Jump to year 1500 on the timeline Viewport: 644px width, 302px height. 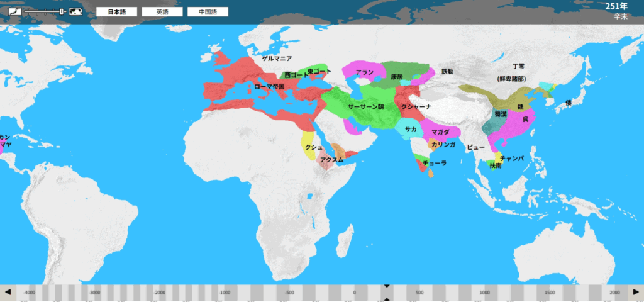pos(549,293)
